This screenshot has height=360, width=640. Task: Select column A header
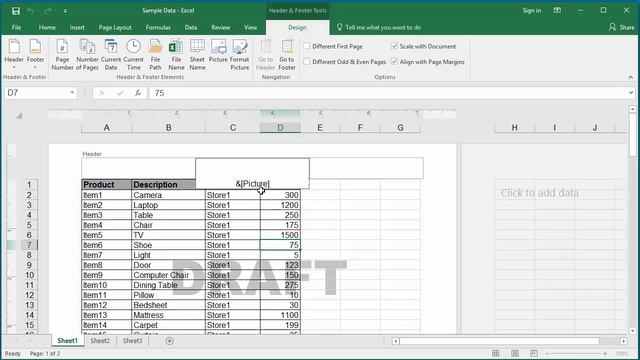[107, 128]
